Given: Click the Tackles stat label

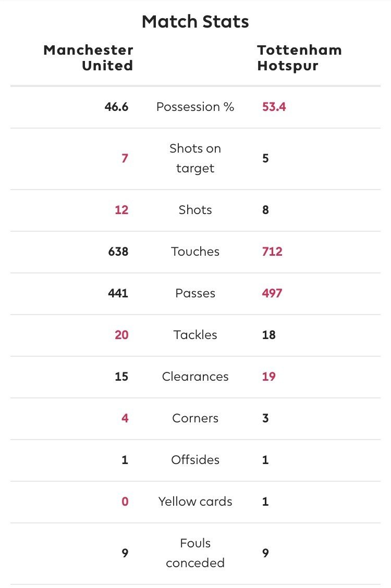Looking at the screenshot, I should tap(195, 335).
